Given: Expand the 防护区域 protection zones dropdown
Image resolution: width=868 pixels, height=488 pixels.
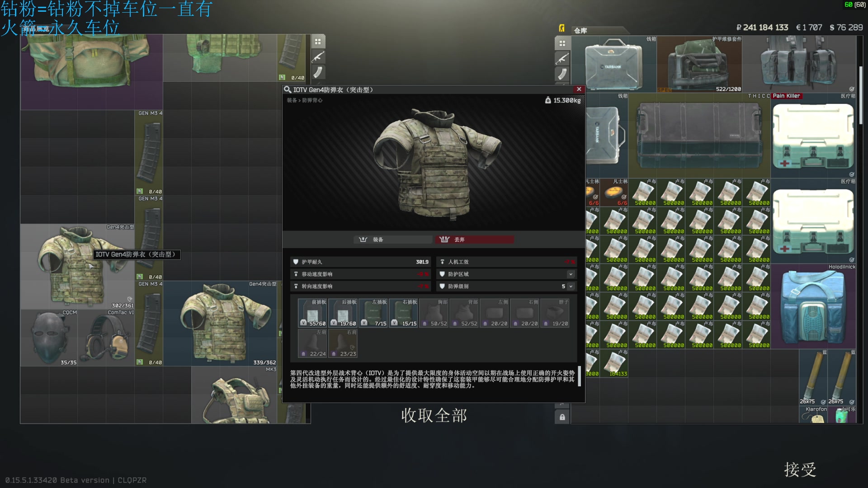Looking at the screenshot, I should coord(571,274).
